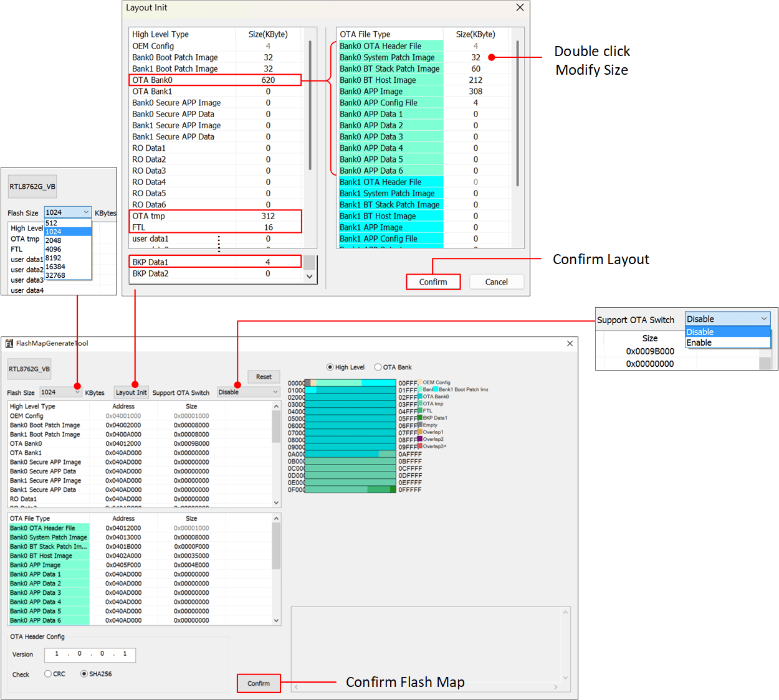Click Cancel in the Layout Init dialog
Screen dimensions: 779x700
point(497,282)
